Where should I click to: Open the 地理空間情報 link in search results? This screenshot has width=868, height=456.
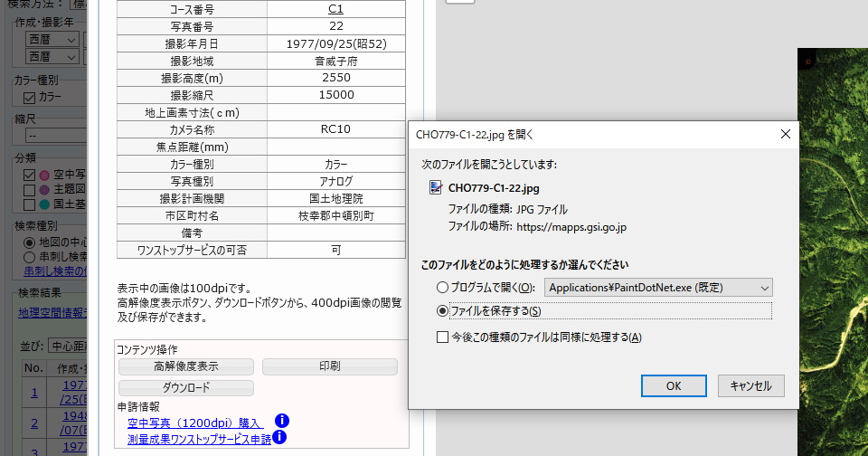pyautogui.click(x=52, y=313)
